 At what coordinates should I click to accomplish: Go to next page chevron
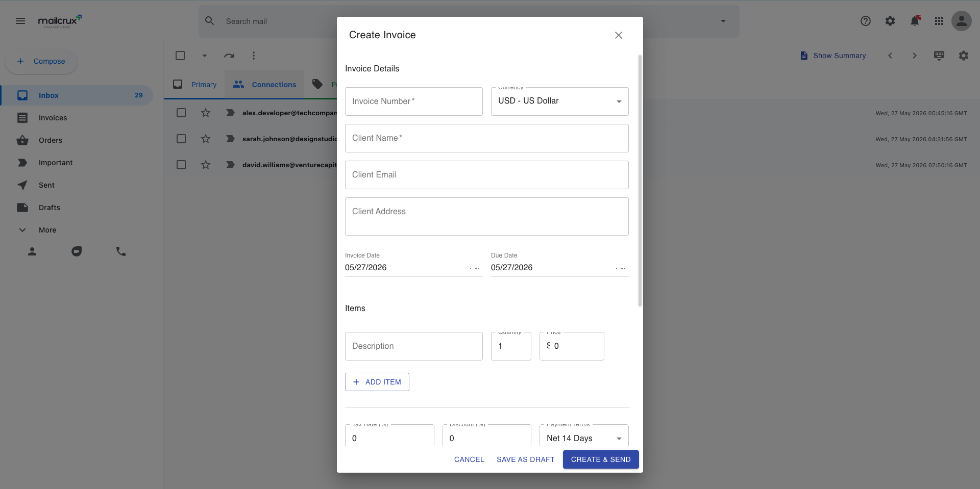tap(915, 56)
